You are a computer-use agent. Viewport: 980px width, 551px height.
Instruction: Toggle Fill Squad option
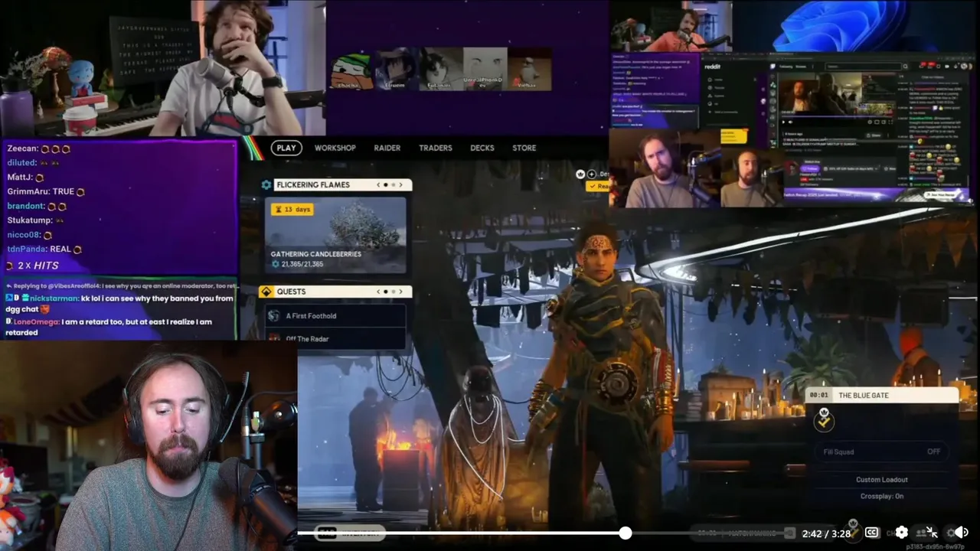pyautogui.click(x=881, y=452)
